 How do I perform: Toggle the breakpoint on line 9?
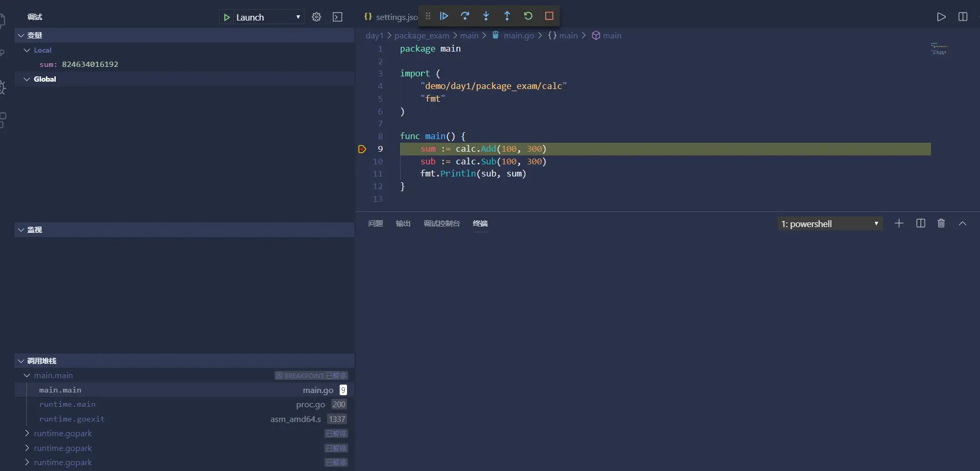(362, 149)
